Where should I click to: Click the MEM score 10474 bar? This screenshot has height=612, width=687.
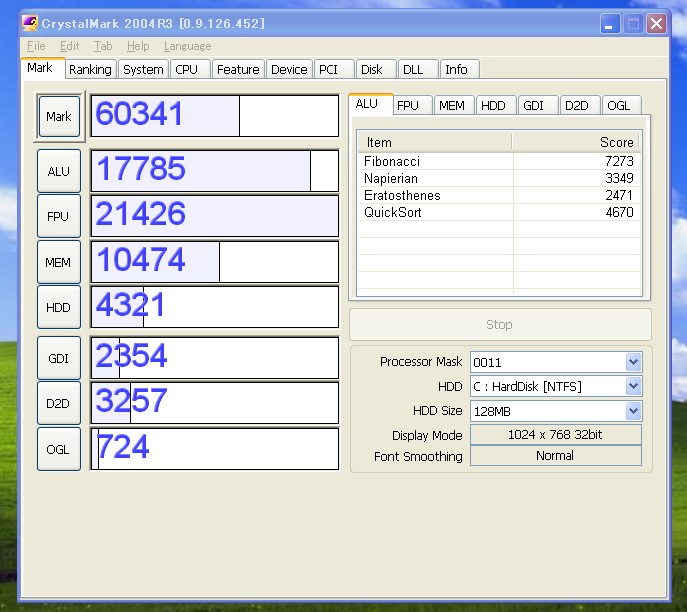[x=215, y=262]
